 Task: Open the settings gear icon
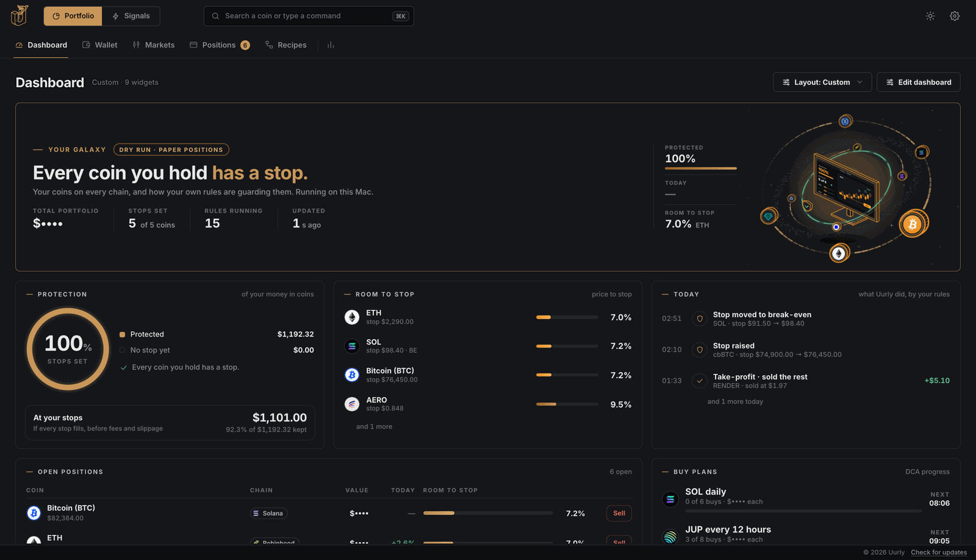point(955,16)
